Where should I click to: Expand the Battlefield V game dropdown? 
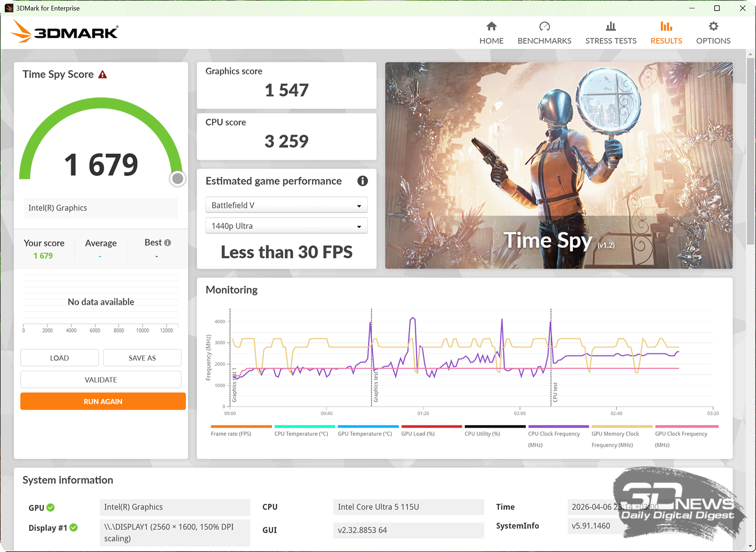286,205
